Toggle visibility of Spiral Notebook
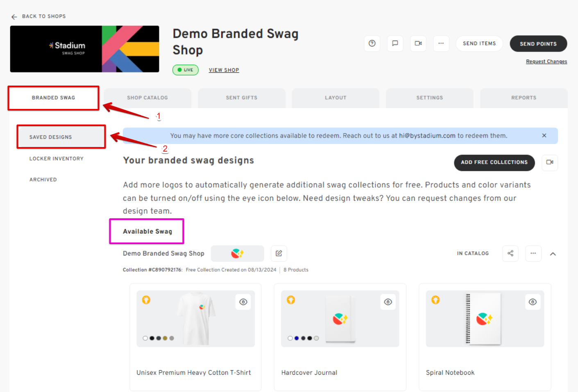The height and width of the screenshot is (392, 578). pyautogui.click(x=533, y=302)
